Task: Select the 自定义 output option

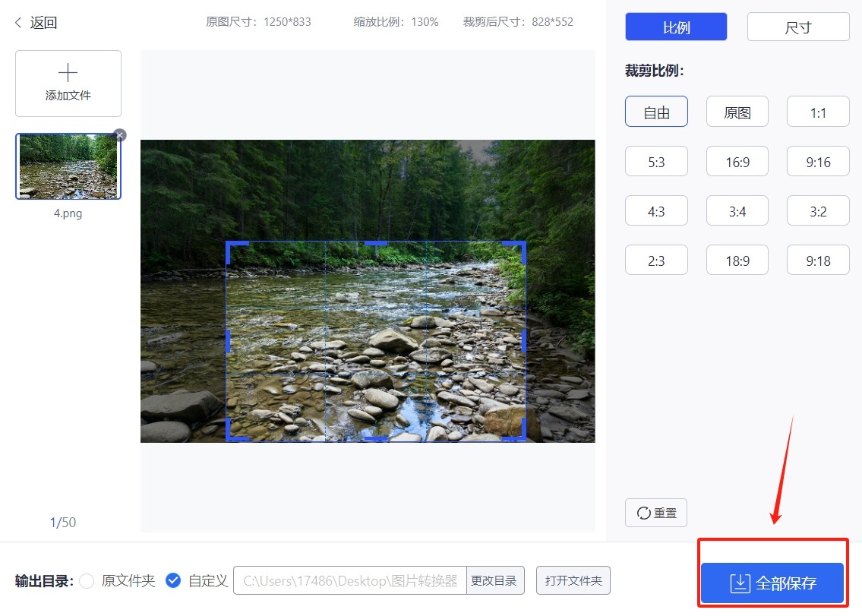Action: coord(173,581)
